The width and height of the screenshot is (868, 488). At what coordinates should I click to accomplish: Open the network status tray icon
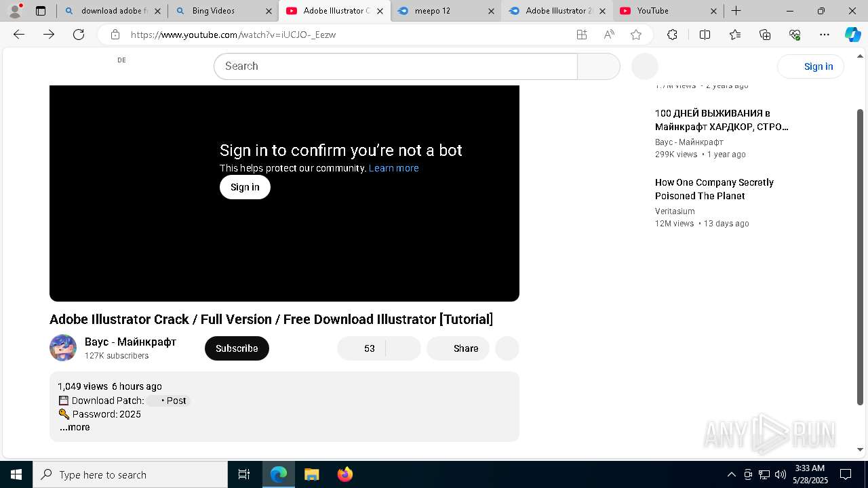coord(764,474)
